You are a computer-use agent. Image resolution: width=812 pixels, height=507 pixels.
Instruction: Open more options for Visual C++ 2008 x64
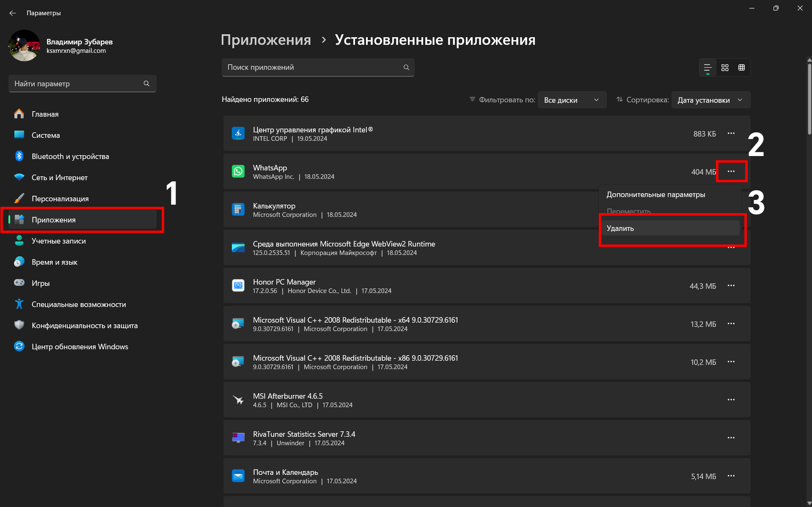coord(731,324)
